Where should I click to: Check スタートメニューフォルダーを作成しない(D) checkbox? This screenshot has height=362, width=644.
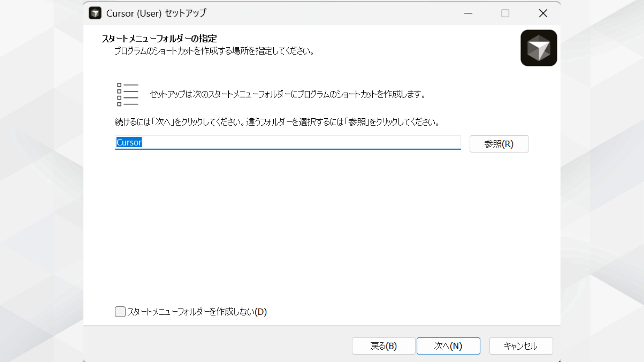click(120, 312)
